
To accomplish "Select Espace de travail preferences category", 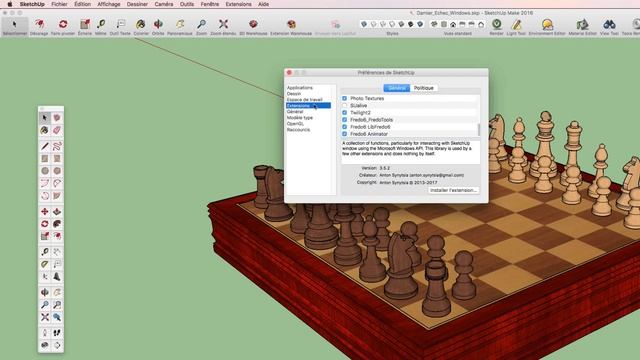I will tap(304, 100).
